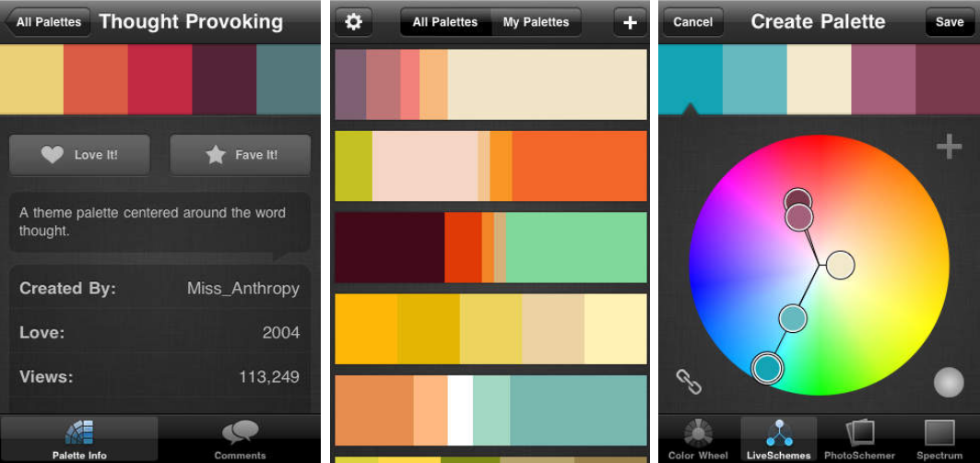Select the LiveSchemes tool
980x463 pixels.
coord(779,439)
